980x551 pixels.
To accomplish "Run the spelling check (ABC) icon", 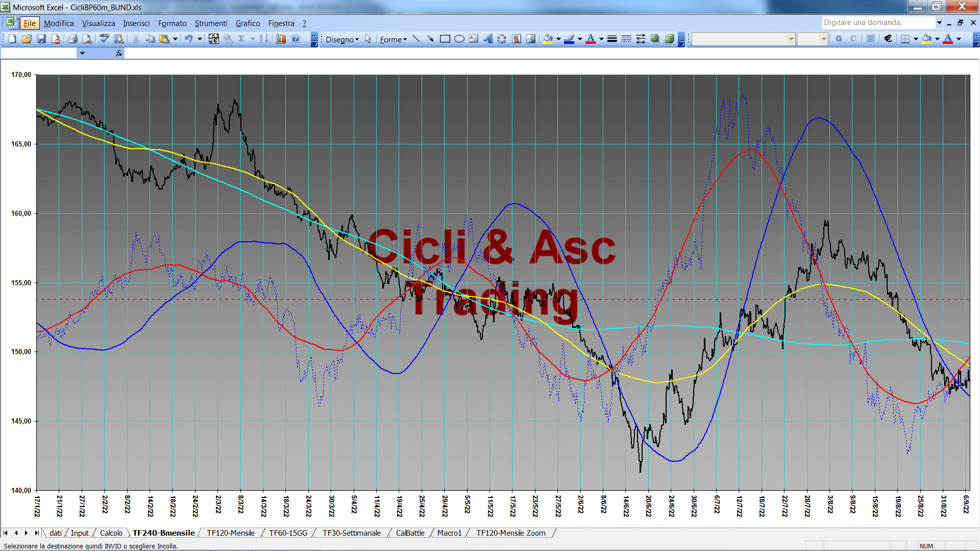I will (104, 39).
